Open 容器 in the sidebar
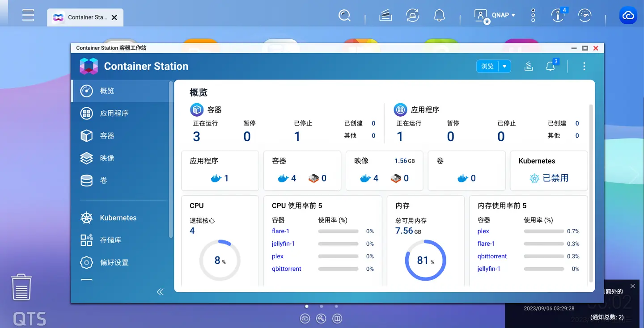This screenshot has height=328, width=644. point(120,135)
